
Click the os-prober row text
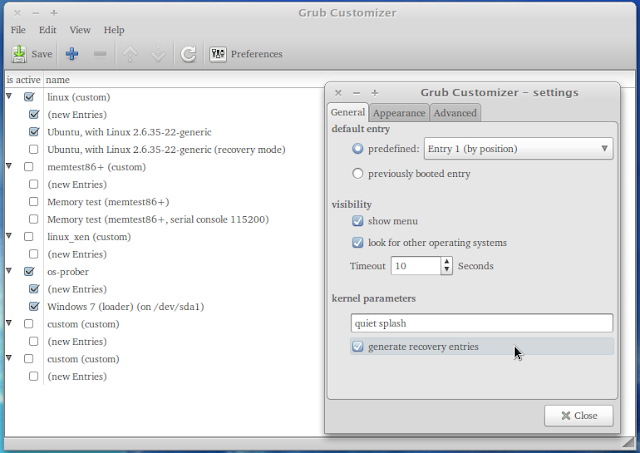[68, 272]
